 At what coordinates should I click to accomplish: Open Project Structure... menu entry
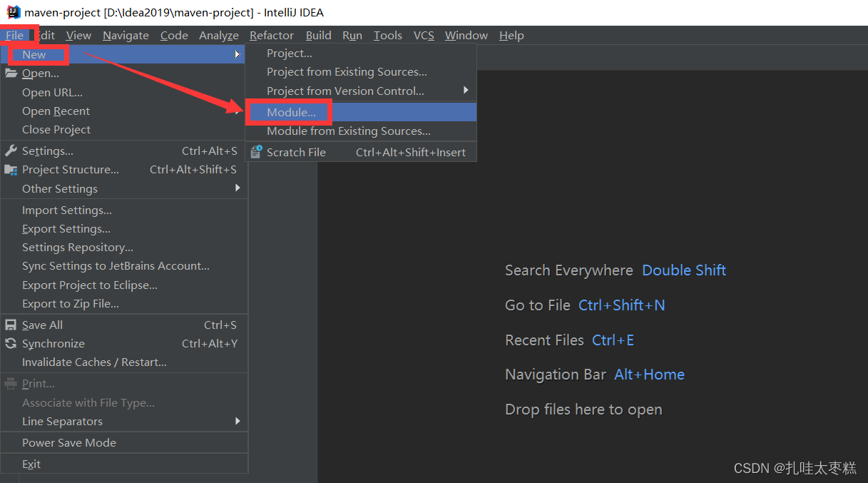click(x=123, y=169)
